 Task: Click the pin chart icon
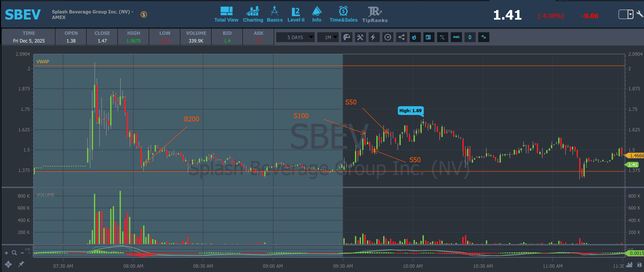[21, 264]
